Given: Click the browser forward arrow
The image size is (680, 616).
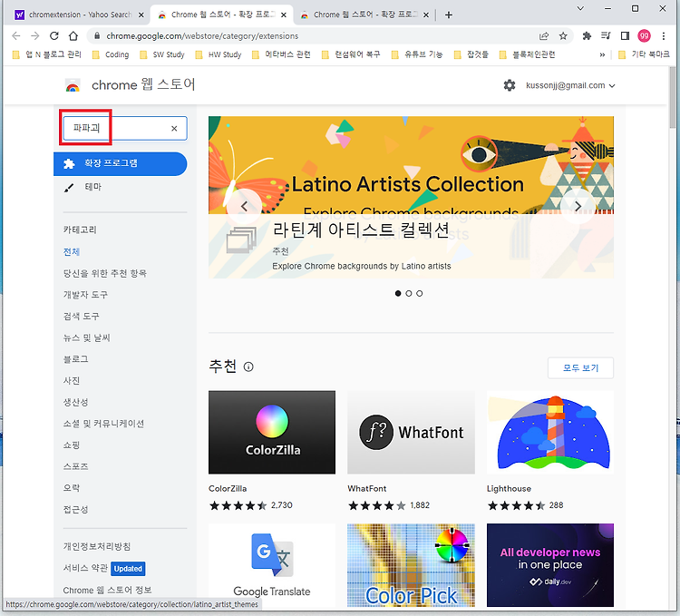Looking at the screenshot, I should 35,36.
